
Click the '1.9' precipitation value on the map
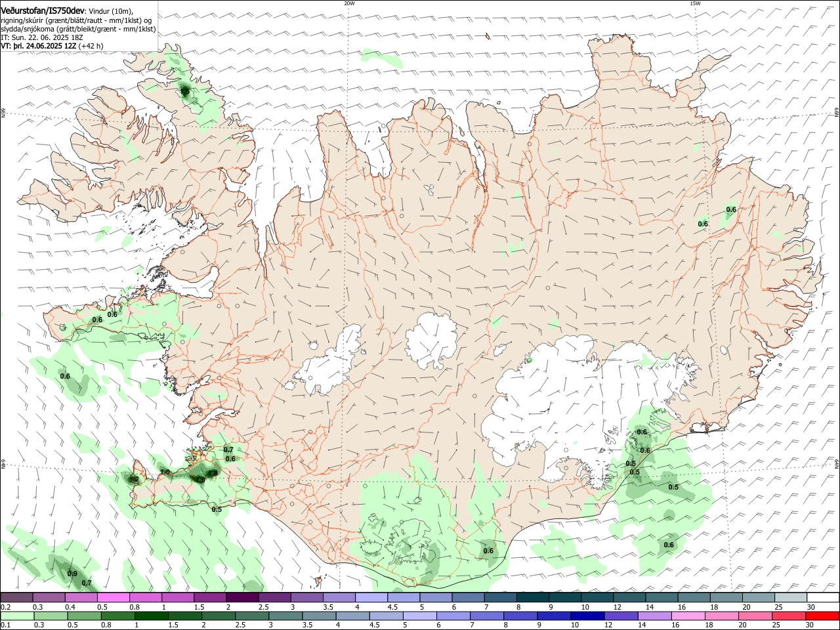(x=200, y=479)
